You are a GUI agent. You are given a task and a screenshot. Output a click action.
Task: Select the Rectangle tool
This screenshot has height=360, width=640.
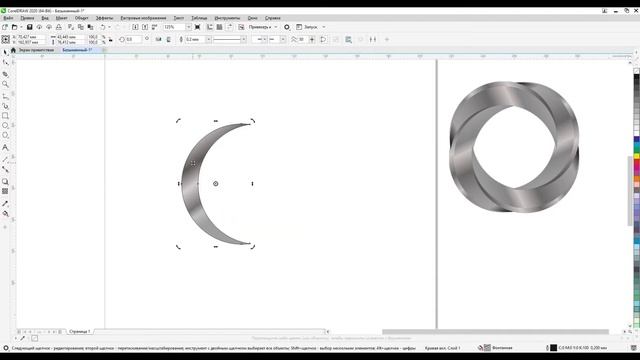[5, 116]
